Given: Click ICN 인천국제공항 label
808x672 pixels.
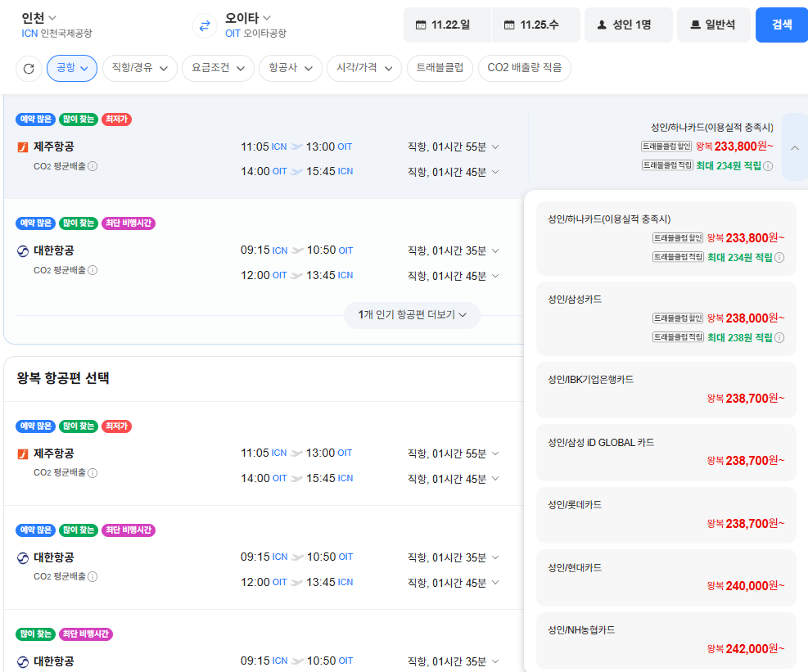Looking at the screenshot, I should coord(56,34).
